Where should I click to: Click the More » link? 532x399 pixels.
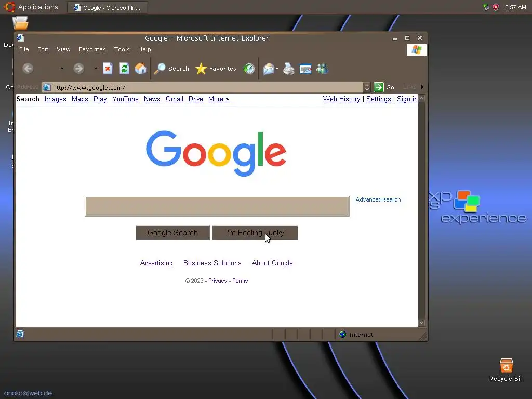[219, 99]
